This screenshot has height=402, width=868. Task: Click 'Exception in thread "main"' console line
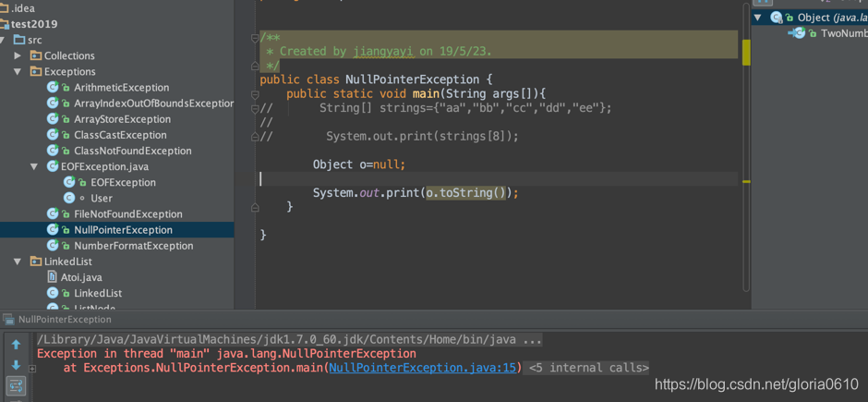[x=226, y=353]
